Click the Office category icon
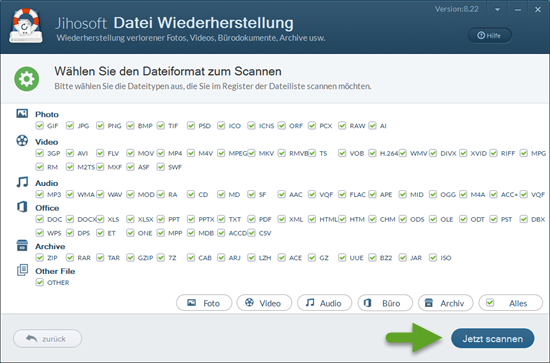This screenshot has width=550, height=363. coord(22,207)
